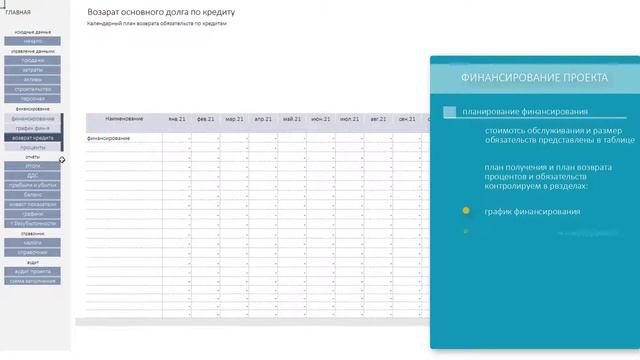Open the 'справочник' button
Image resolution: width=640 pixels, height=360 pixels.
click(x=33, y=252)
